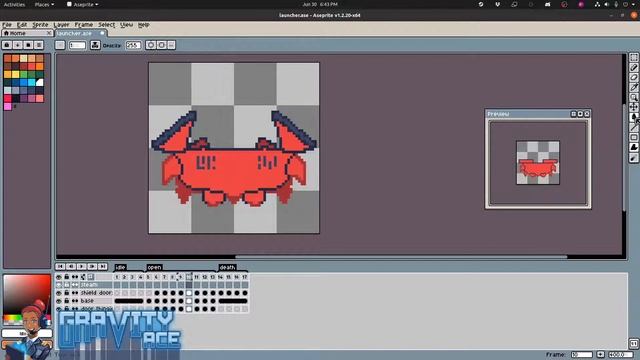Toggle lock on the shield door layer
Screen dimensions: 640x360
pos(67,293)
